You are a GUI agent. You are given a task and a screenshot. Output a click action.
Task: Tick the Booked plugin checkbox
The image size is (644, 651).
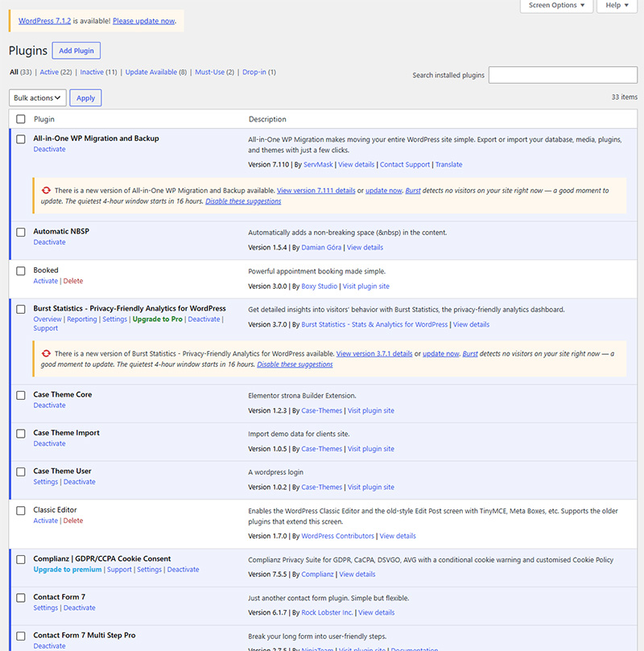(x=21, y=270)
